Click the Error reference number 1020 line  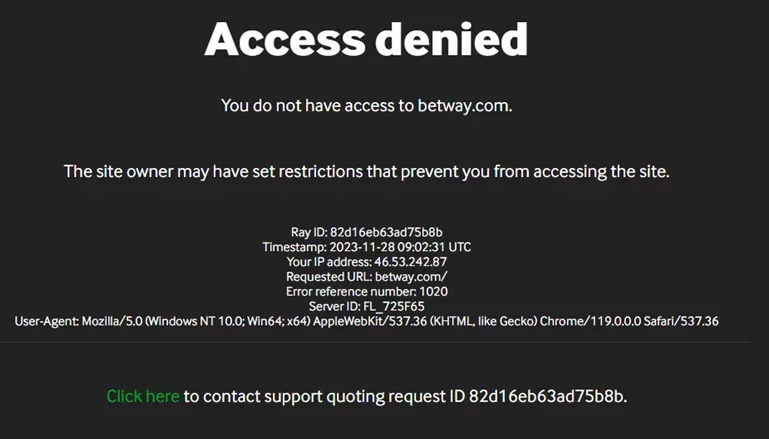coord(366,291)
